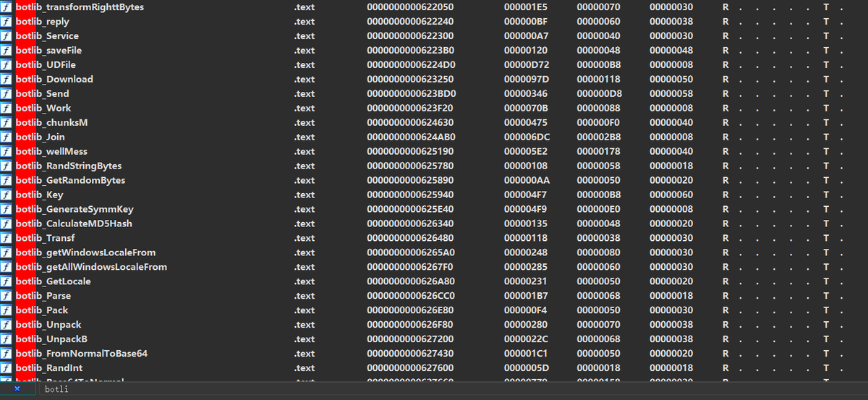Choose the botlib_UnpackB function name
The width and height of the screenshot is (868, 400).
click(x=51, y=339)
